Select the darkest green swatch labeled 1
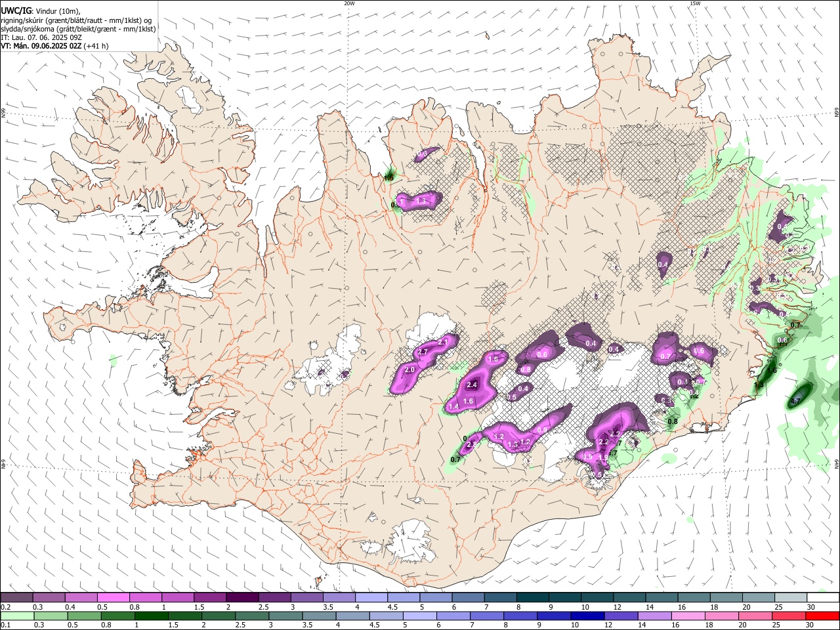Screen dimensions: 840x630 pyautogui.click(x=152, y=616)
